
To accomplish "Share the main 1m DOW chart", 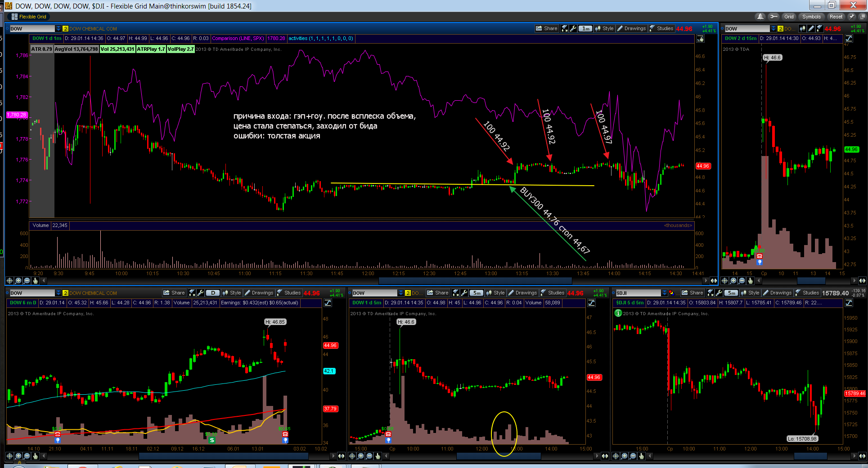I will click(x=547, y=28).
